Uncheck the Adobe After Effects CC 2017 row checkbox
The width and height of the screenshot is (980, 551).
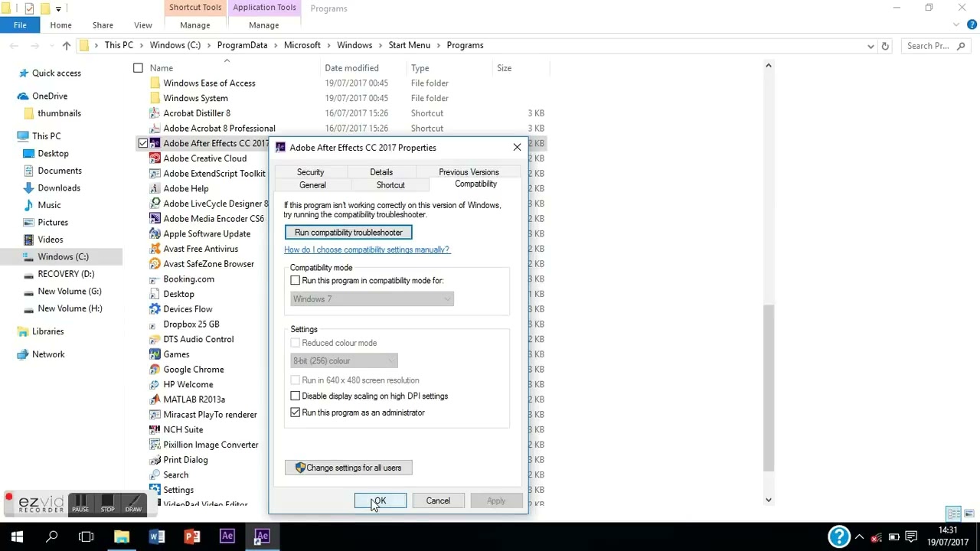tap(143, 143)
